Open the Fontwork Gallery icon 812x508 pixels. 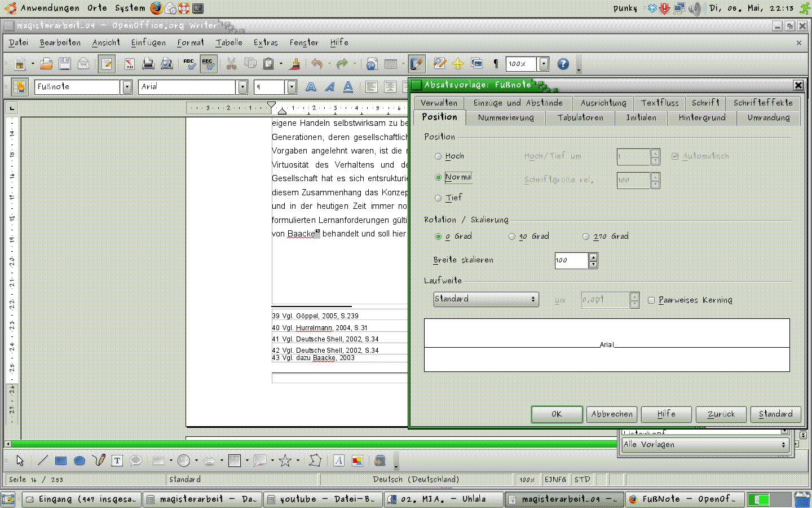click(x=339, y=461)
